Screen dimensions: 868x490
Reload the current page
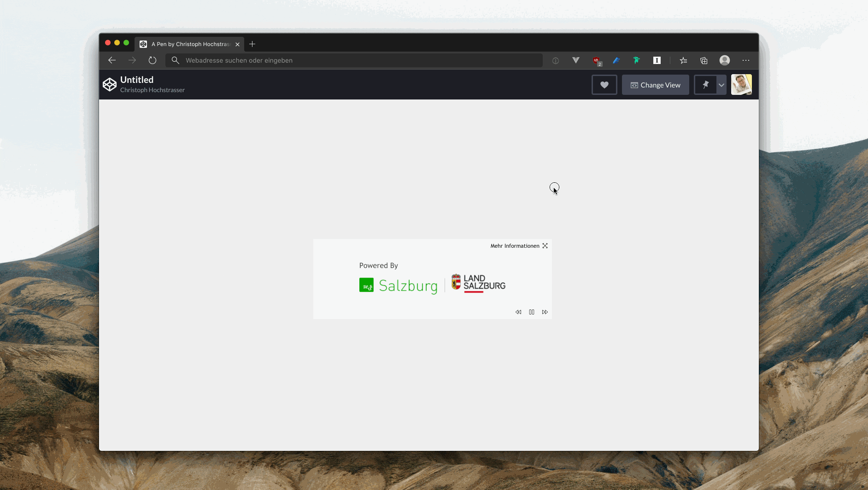coord(152,60)
